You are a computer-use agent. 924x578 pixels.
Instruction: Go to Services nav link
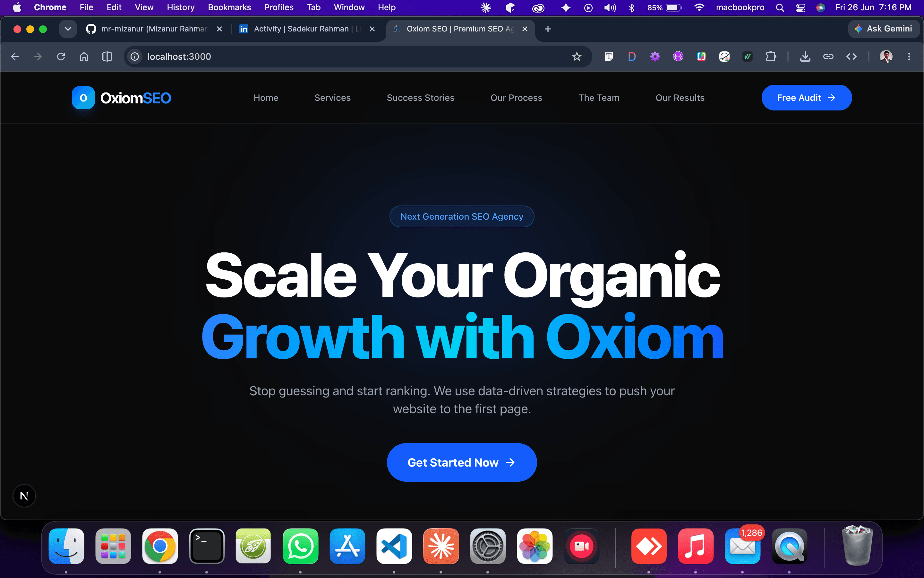[332, 98]
